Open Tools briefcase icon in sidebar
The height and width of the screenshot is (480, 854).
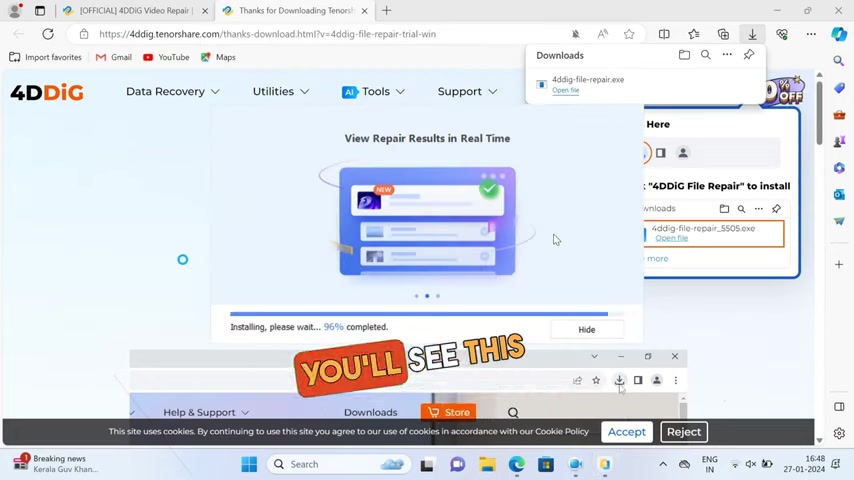[x=839, y=114]
